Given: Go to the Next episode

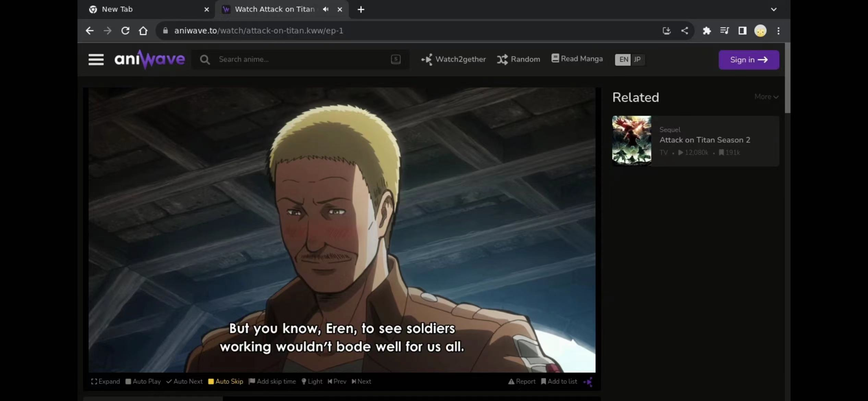Looking at the screenshot, I should pyautogui.click(x=361, y=381).
